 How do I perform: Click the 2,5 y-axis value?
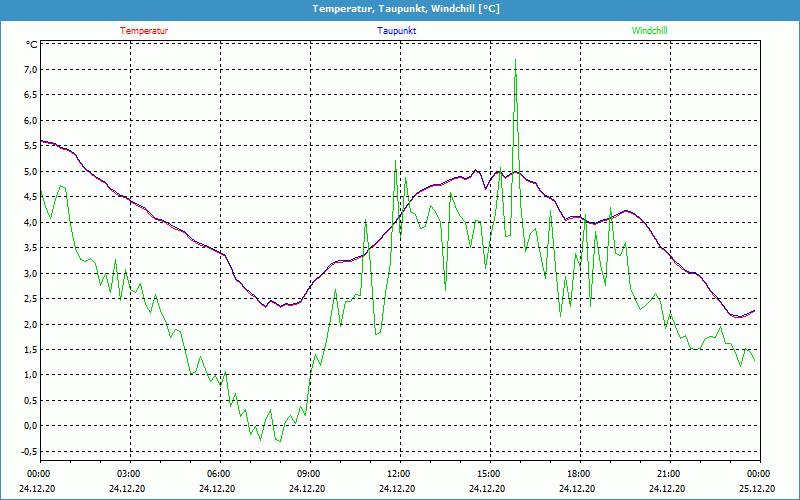coord(31,299)
